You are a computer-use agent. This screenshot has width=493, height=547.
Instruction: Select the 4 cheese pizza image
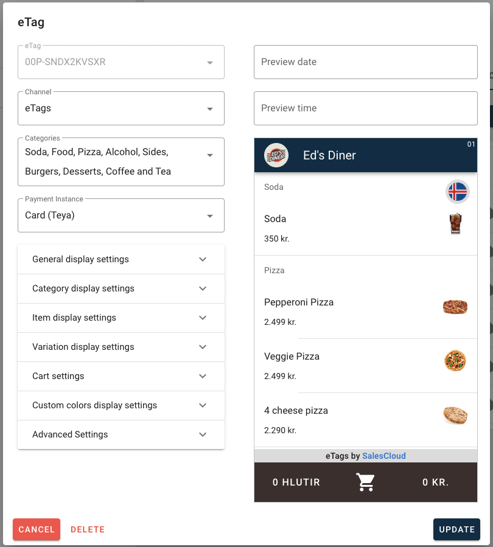[x=455, y=415]
